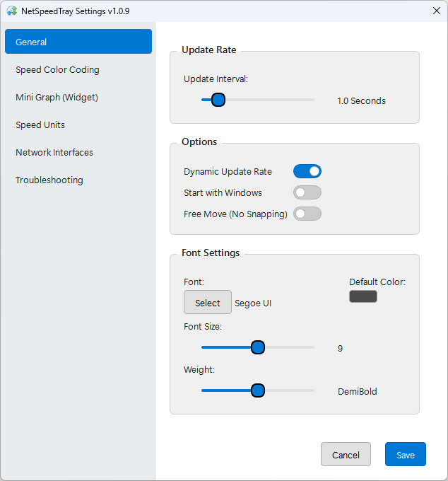Click right end of Font Size track
This screenshot has width=448, height=481.
313,347
